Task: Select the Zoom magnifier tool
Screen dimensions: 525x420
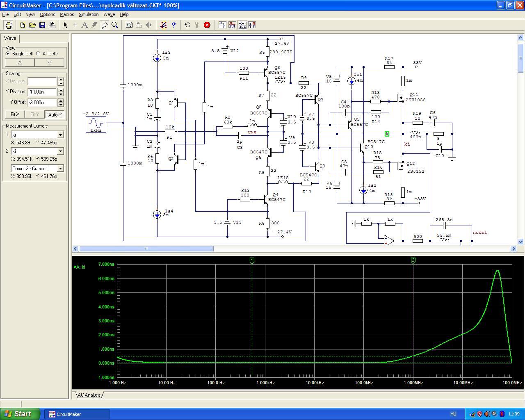Action: (x=115, y=25)
